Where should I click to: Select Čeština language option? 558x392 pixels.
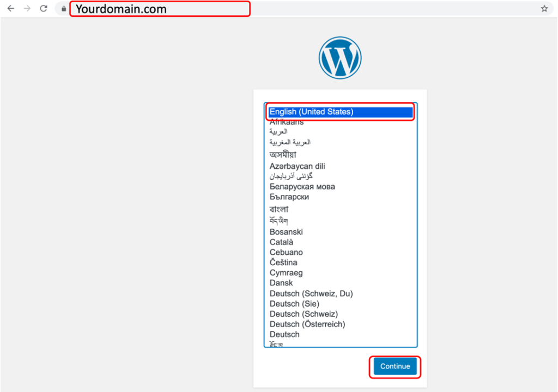(x=341, y=262)
